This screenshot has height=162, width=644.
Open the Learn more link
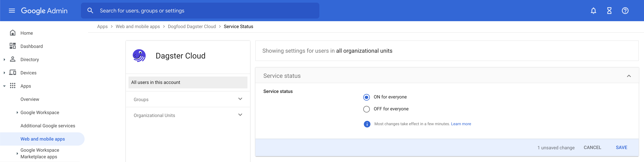tap(461, 124)
